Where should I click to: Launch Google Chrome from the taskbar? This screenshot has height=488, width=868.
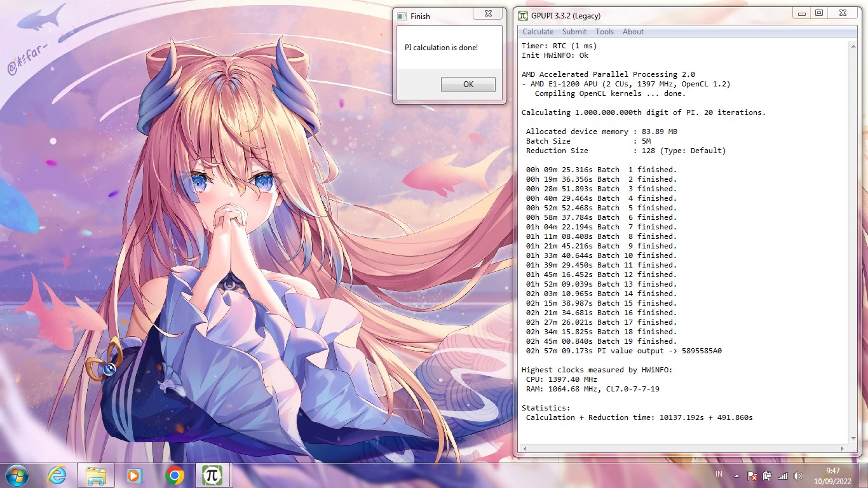[174, 475]
